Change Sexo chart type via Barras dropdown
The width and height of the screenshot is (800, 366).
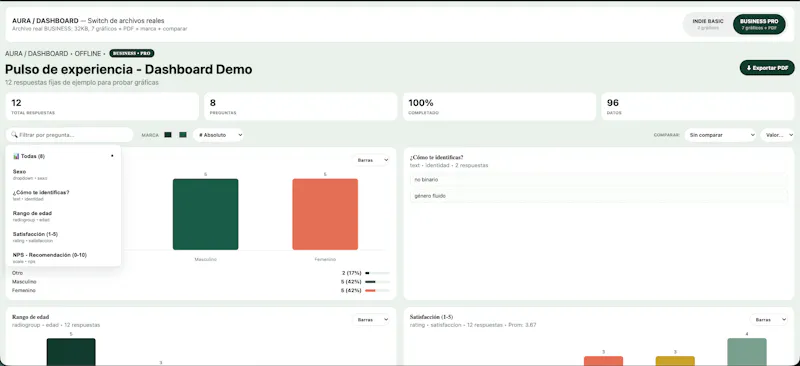pos(371,160)
